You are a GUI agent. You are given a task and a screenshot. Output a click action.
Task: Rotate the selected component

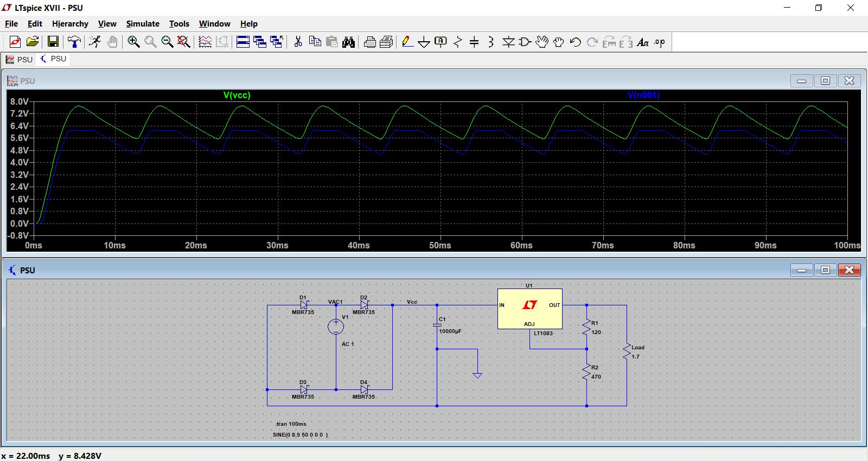(x=609, y=42)
